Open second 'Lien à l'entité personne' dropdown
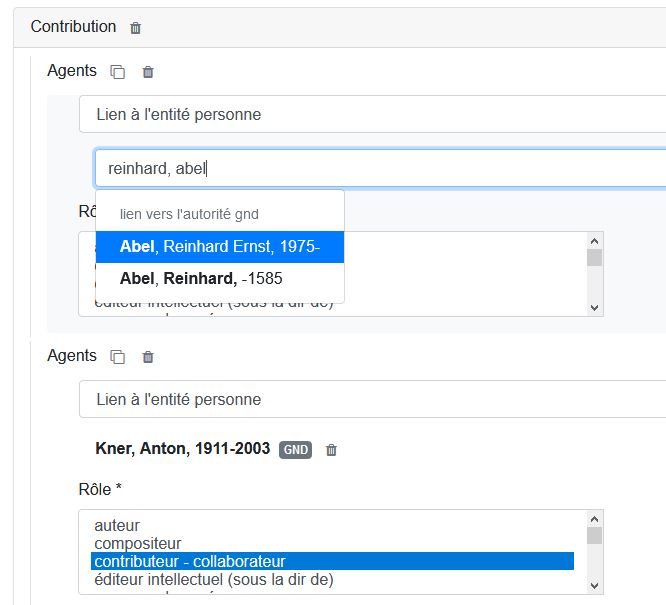This screenshot has width=666, height=605. 372,399
